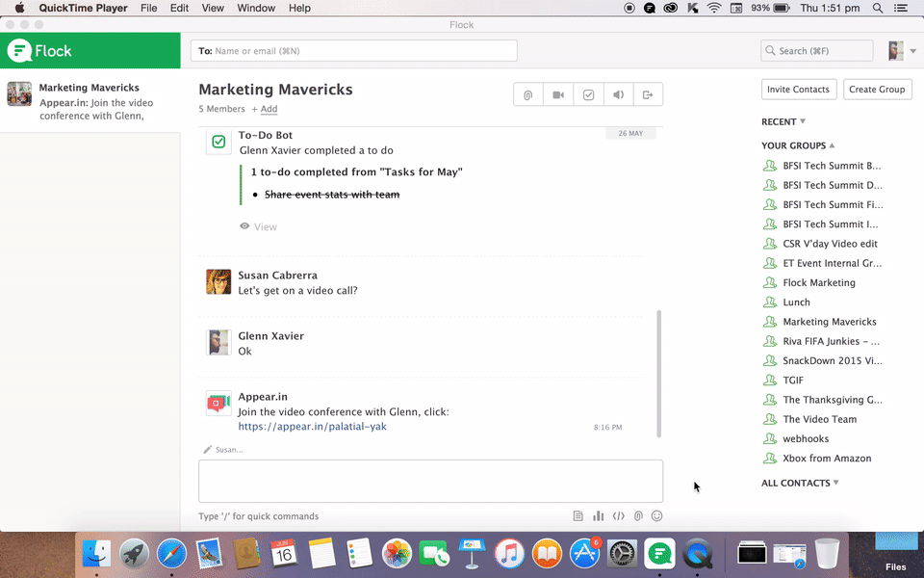Open the Flock Marketing group
The height and width of the screenshot is (578, 924).
818,282
